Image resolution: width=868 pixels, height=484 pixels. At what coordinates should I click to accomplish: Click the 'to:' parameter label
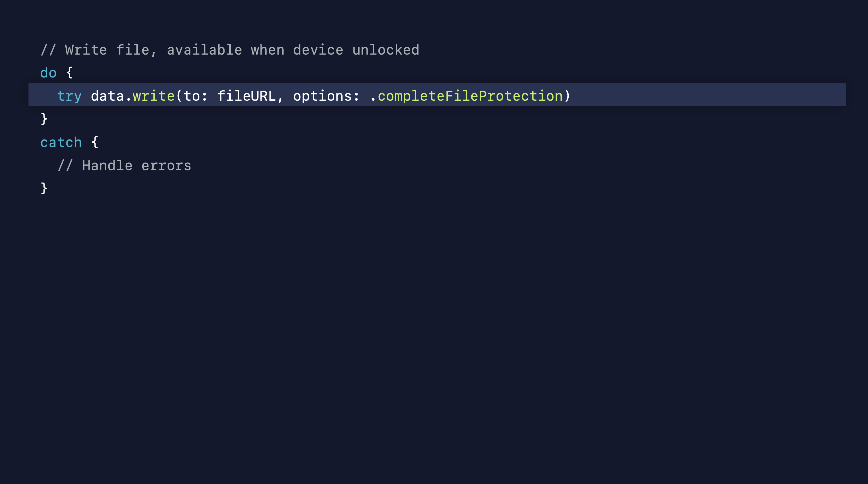pos(195,96)
